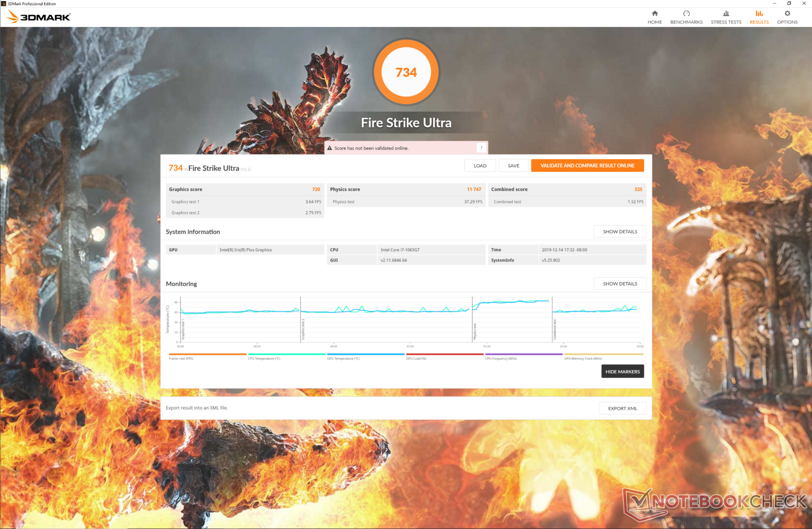Screen dimensions: 812x529
Task: Hide markers on the monitoring chart
Action: [623, 371]
